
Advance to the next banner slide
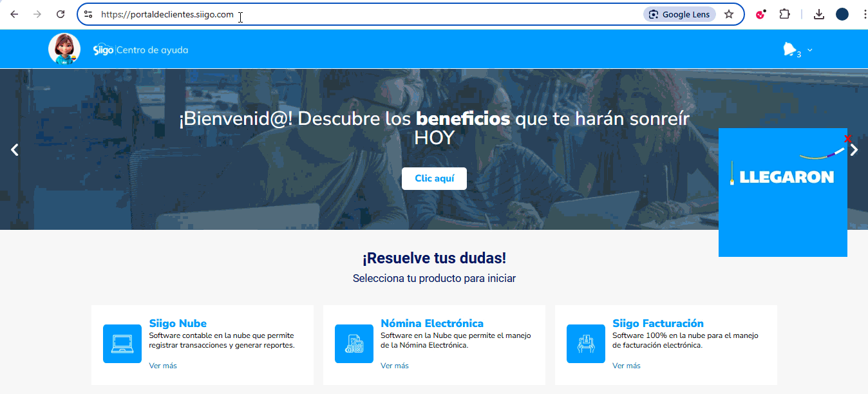(x=854, y=150)
